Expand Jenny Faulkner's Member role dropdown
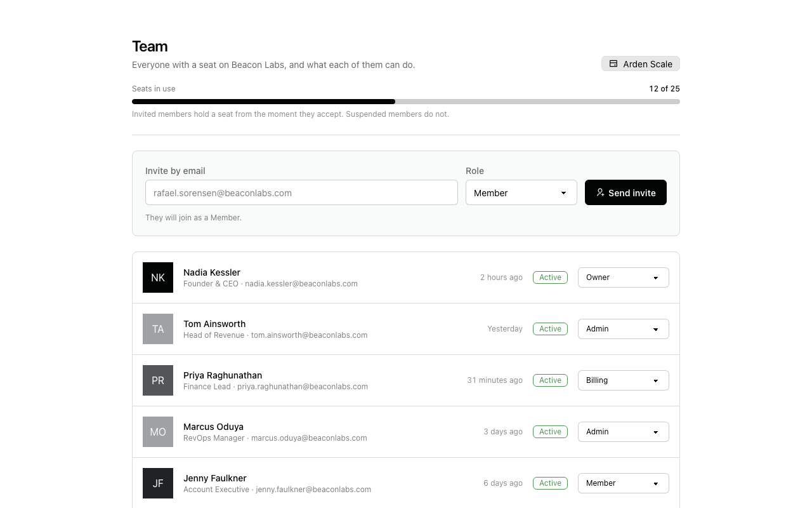 [624, 483]
